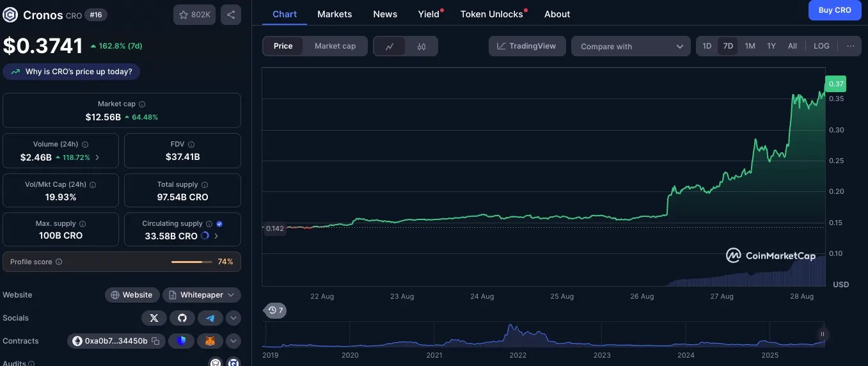Viewport: 868px width, 366px height.
Task: Copy the contract address 0xa0b7...34450b
Action: pos(155,341)
